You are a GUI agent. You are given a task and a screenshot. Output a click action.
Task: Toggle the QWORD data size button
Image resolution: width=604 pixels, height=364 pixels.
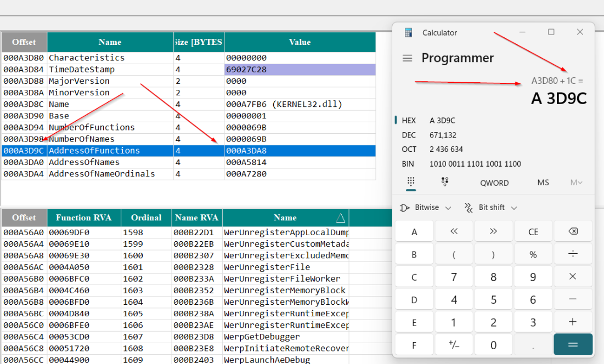point(494,183)
